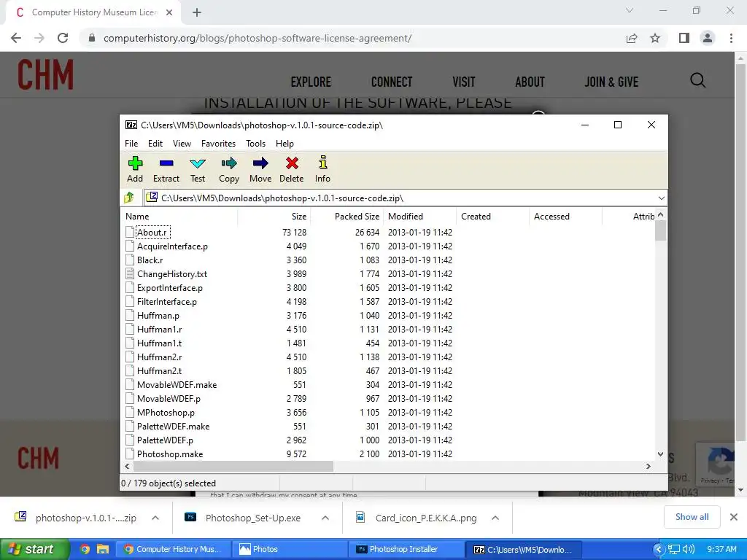Viewport: 747px width, 560px height.
Task: Open a new Chrome tab
Action: point(197,12)
